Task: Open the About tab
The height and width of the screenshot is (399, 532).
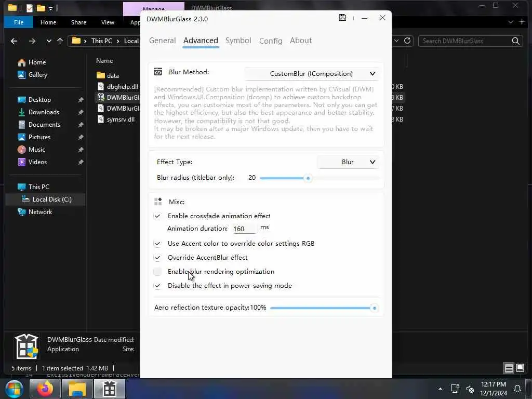Action: (x=301, y=41)
